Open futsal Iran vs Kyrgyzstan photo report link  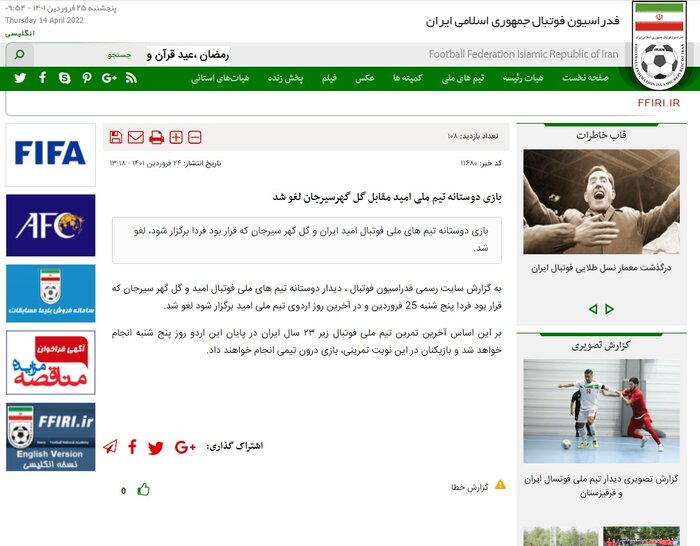(x=601, y=486)
